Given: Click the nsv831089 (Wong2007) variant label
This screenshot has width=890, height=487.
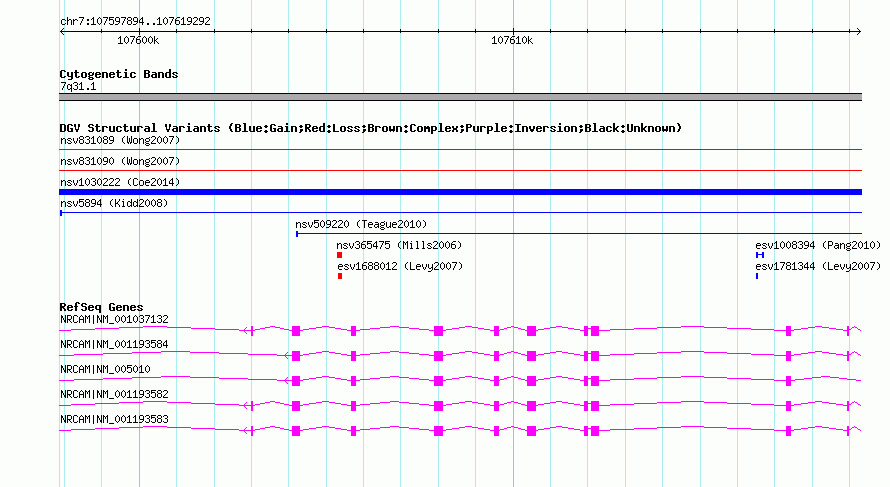Looking at the screenshot, I should (x=120, y=140).
